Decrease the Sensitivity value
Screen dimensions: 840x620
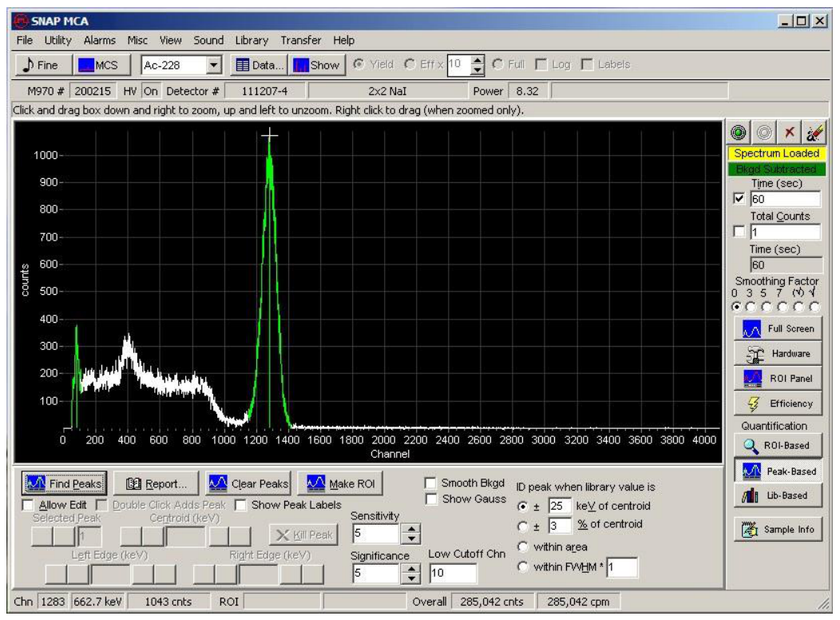[411, 539]
